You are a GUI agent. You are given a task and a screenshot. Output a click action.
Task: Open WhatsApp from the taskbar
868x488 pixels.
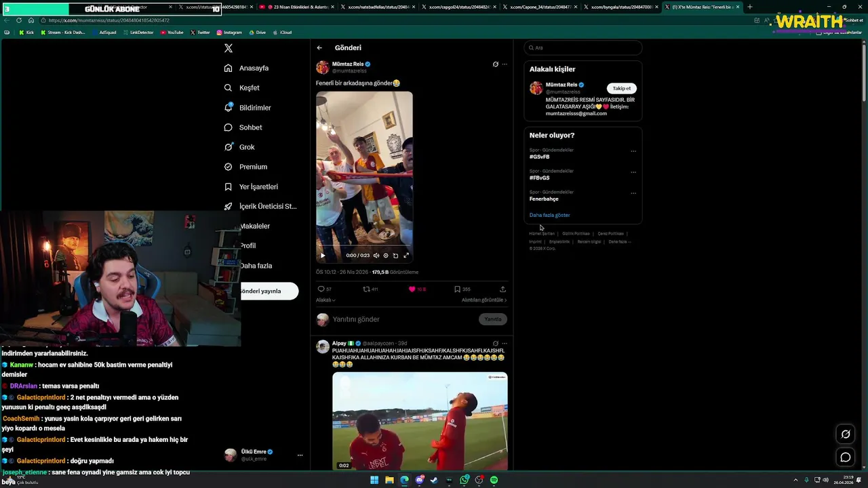point(464,480)
